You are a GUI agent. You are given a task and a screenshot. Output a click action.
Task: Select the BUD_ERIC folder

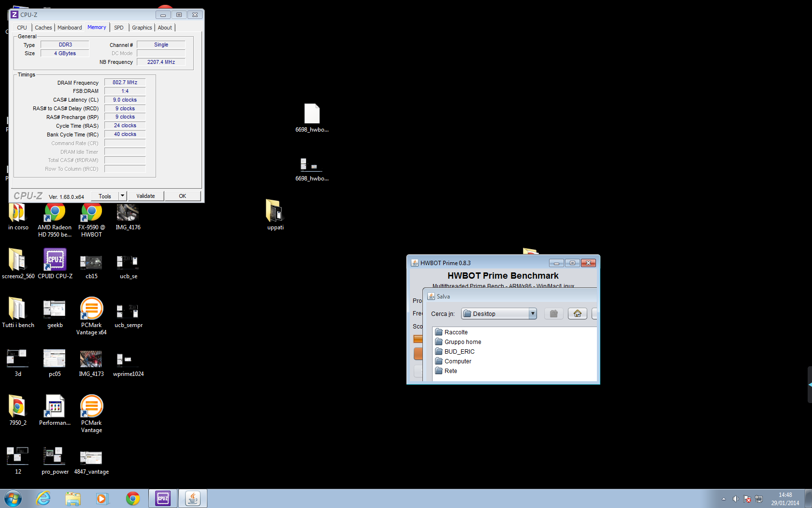coord(455,352)
